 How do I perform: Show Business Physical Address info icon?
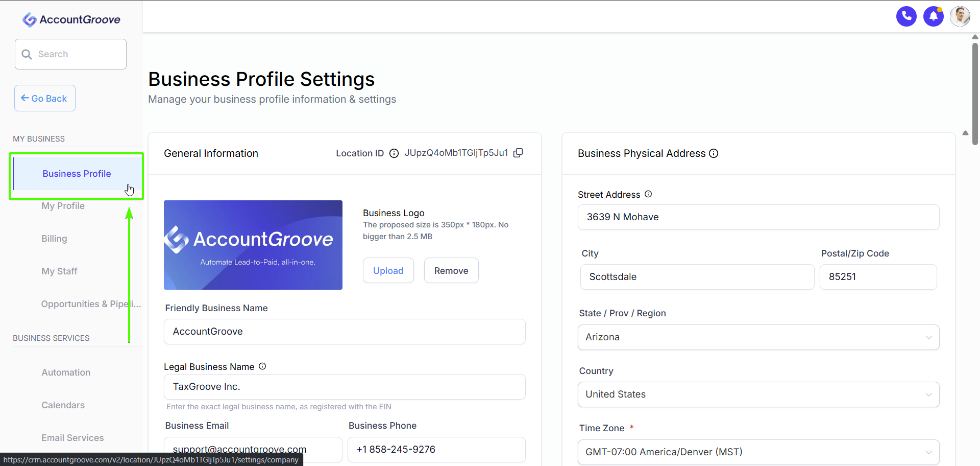tap(714, 153)
